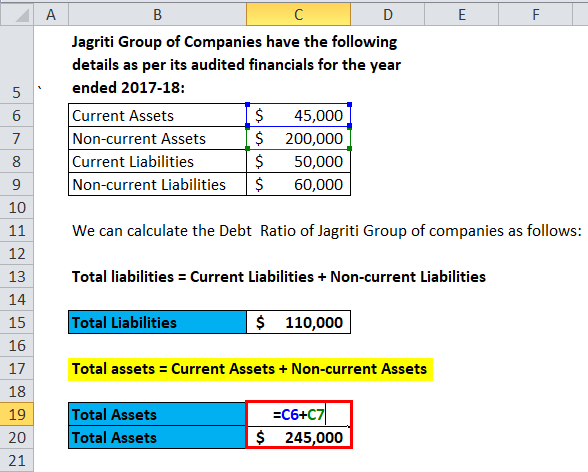
Task: Select row 5 header
Action: 16,65
